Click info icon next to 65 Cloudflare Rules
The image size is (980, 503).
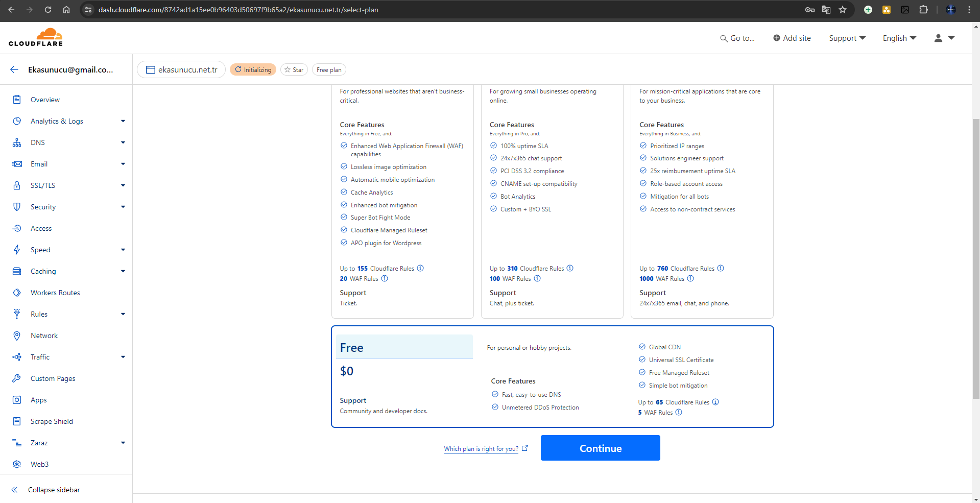tap(715, 402)
